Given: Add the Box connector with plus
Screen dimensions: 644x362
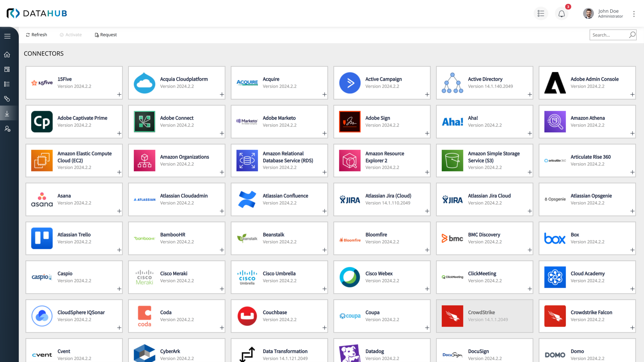Looking at the screenshot, I should (x=632, y=250).
